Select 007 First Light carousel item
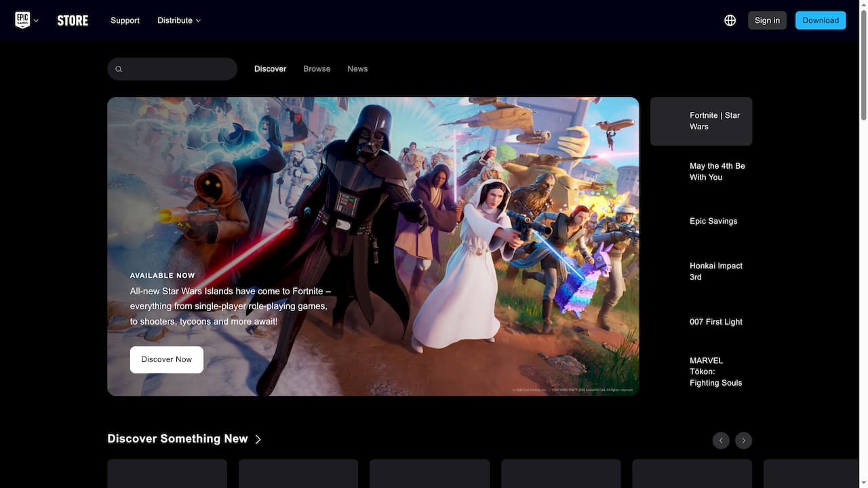Viewport: 868px width, 488px height. 701,322
